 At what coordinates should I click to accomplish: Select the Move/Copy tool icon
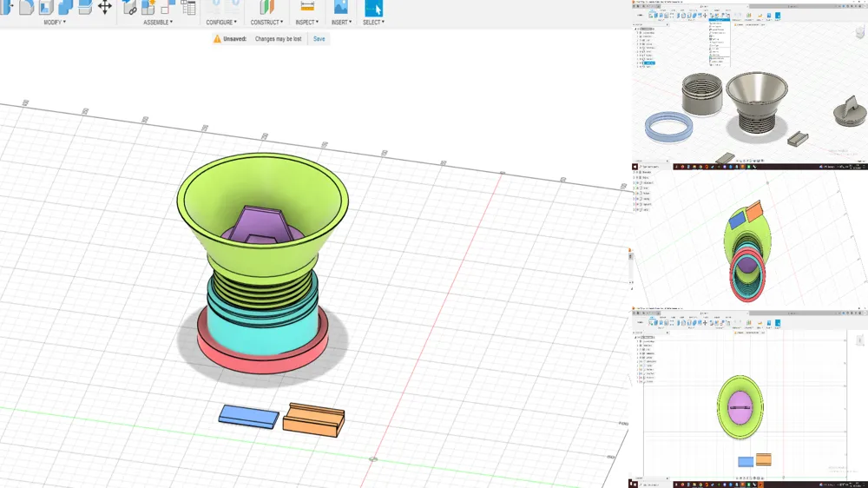coord(105,7)
